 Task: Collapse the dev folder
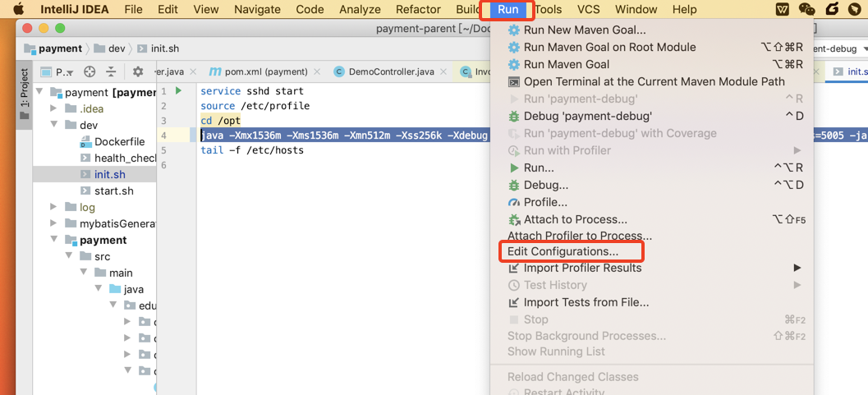click(53, 125)
